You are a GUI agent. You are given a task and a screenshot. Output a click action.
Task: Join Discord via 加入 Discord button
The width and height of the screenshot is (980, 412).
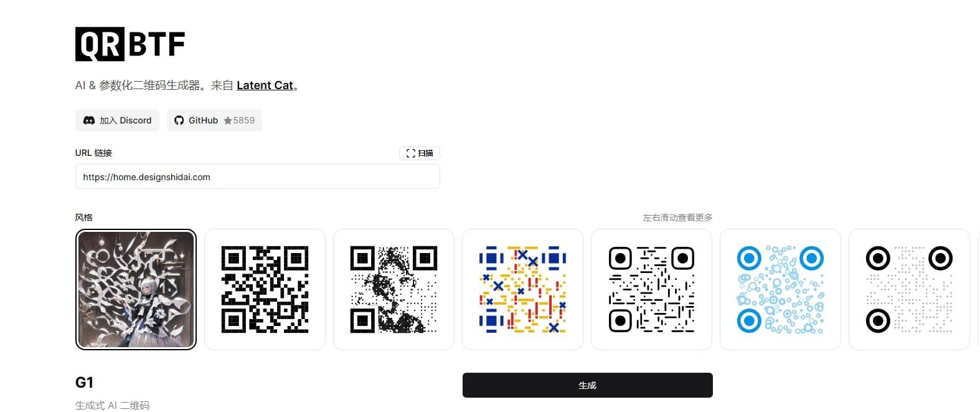117,120
